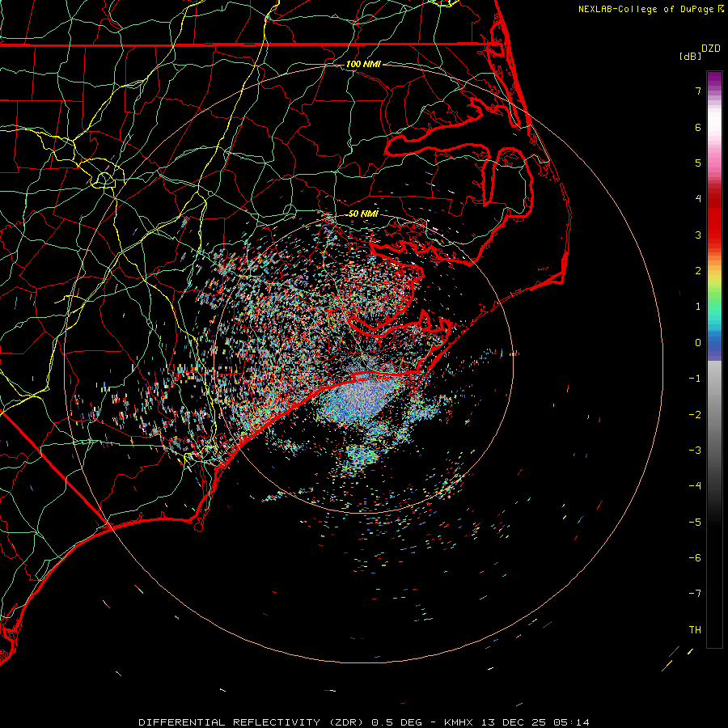Click the 6 value on the color scale
The width and height of the screenshot is (728, 728).
click(698, 127)
